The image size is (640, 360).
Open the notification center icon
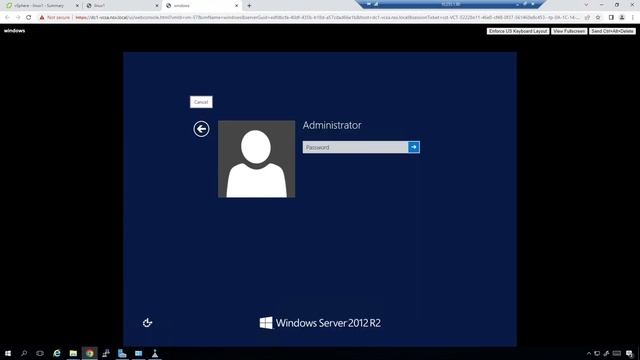(629, 353)
